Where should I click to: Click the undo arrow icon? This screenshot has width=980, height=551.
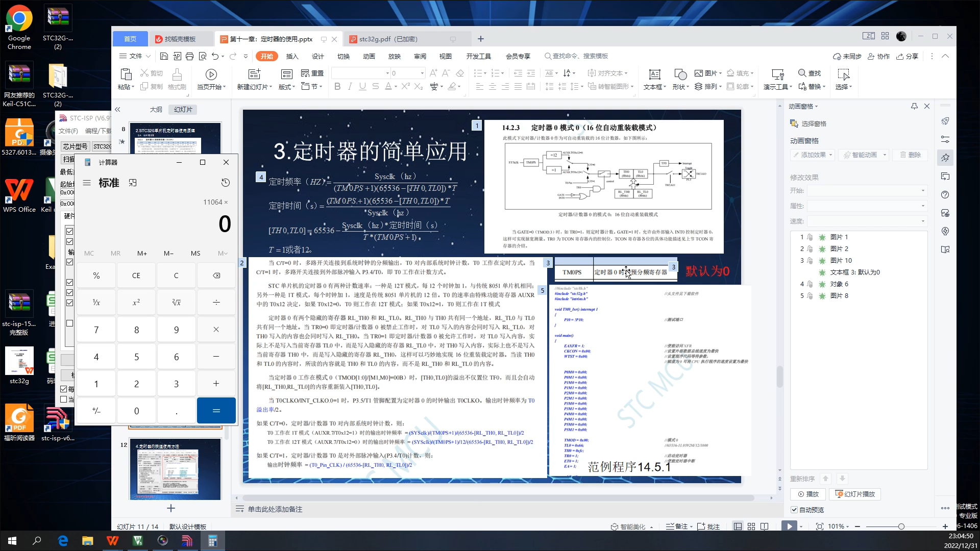(215, 56)
